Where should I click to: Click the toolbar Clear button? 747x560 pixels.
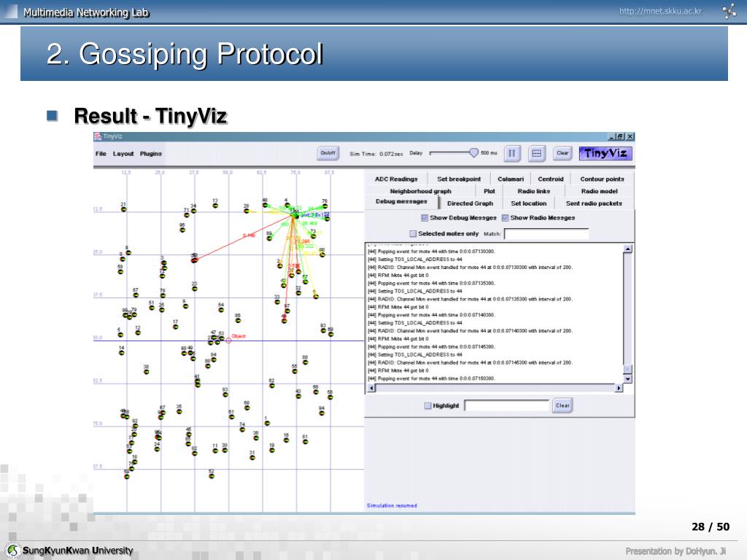tap(562, 153)
